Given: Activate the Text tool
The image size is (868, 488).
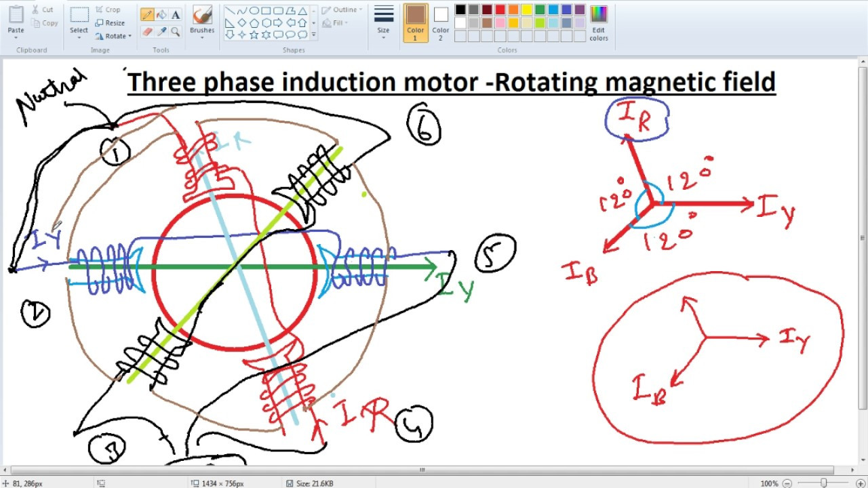Looking at the screenshot, I should pos(176,15).
